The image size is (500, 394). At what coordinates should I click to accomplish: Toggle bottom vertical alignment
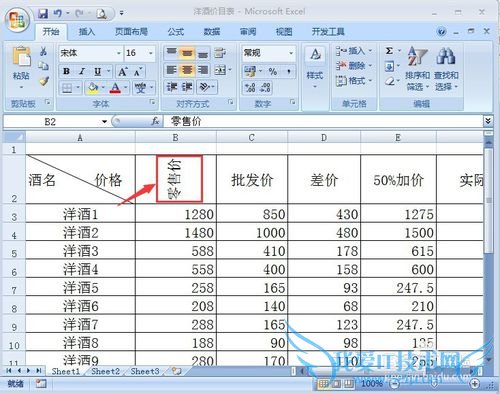point(203,53)
